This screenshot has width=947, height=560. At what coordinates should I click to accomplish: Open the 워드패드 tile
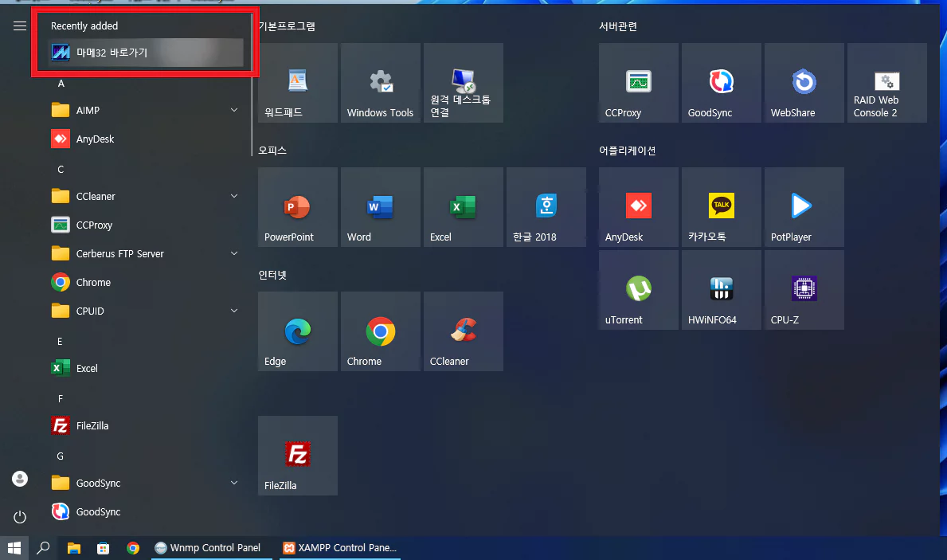(x=298, y=83)
